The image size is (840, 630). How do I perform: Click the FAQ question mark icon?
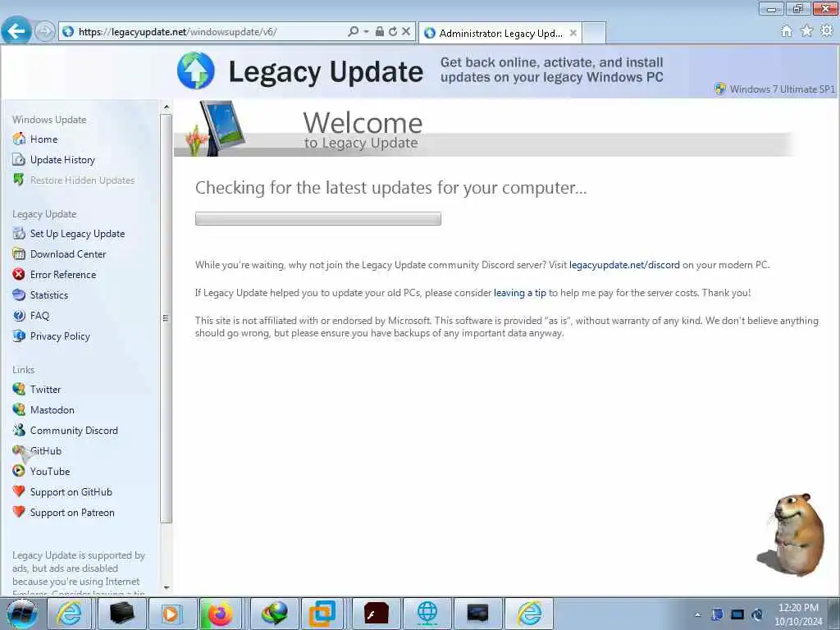(x=19, y=316)
